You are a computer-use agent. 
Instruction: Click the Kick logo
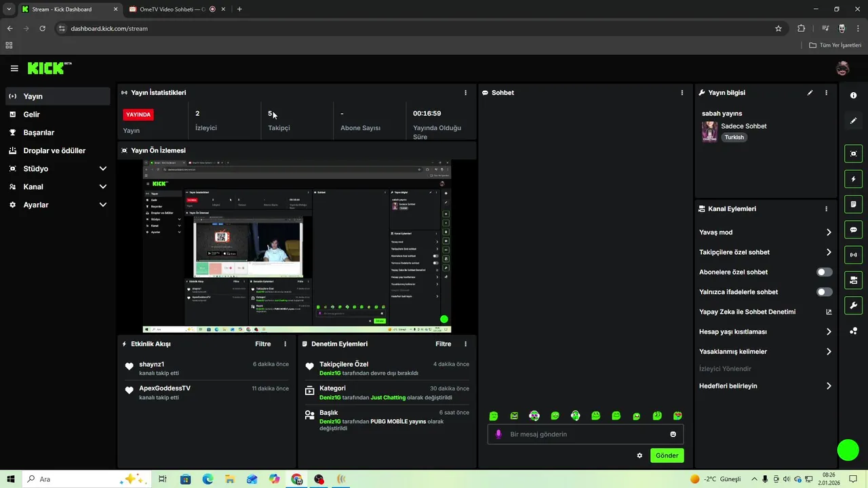(49, 68)
